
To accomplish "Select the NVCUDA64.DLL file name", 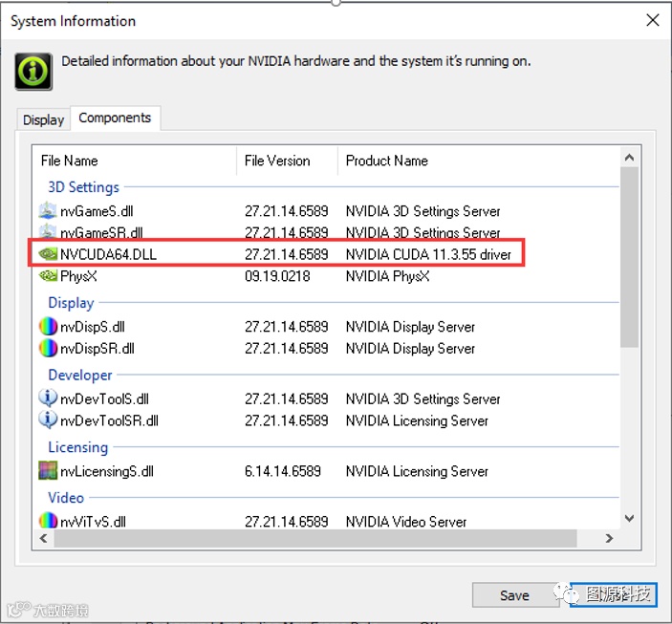I will (x=108, y=254).
